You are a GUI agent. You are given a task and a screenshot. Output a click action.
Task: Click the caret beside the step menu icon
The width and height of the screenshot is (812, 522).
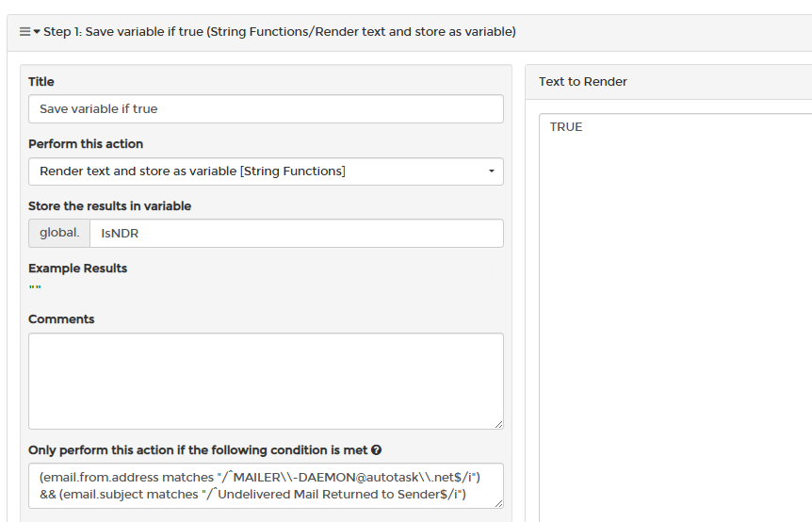(x=37, y=32)
